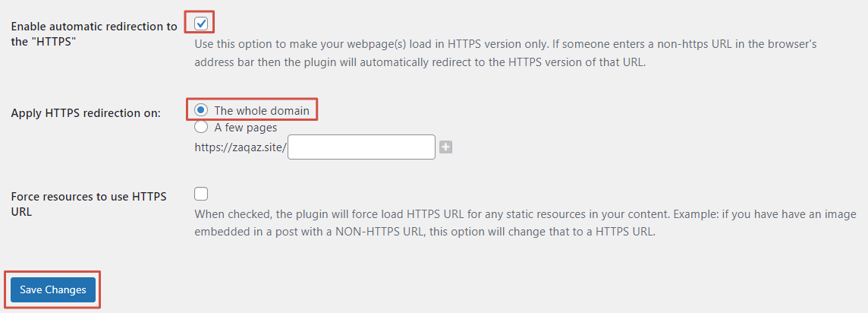Click Save Changes button
868x313 pixels.
[x=53, y=289]
